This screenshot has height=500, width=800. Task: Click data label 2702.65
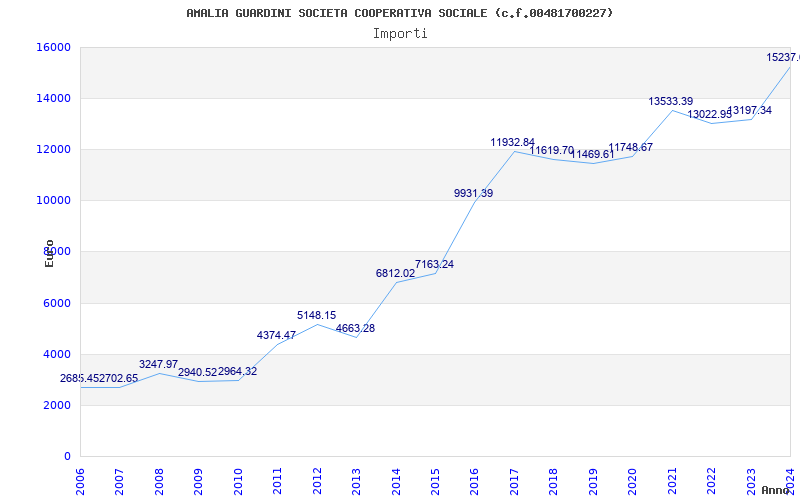[119, 379]
